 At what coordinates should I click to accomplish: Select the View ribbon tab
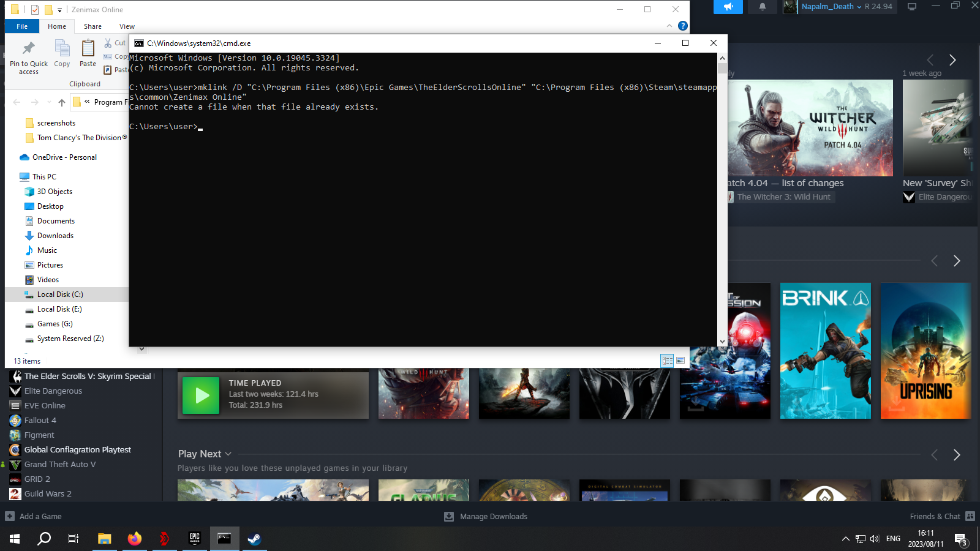tap(127, 26)
